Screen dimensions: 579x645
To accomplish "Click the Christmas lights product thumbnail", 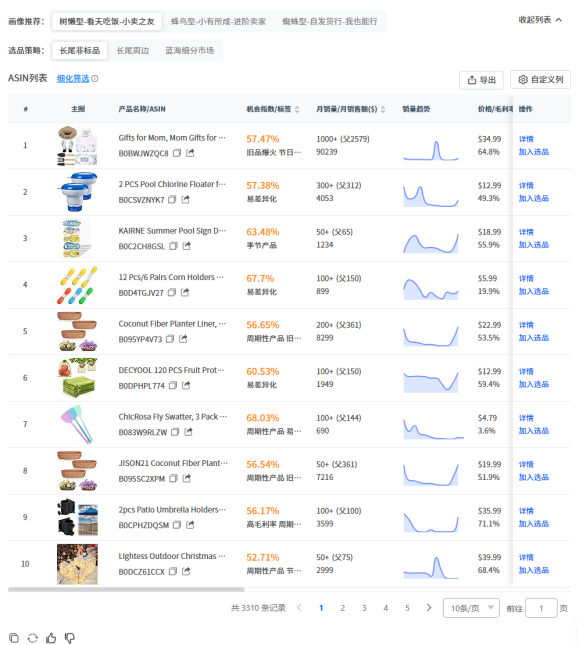I will pyautogui.click(x=77, y=564).
